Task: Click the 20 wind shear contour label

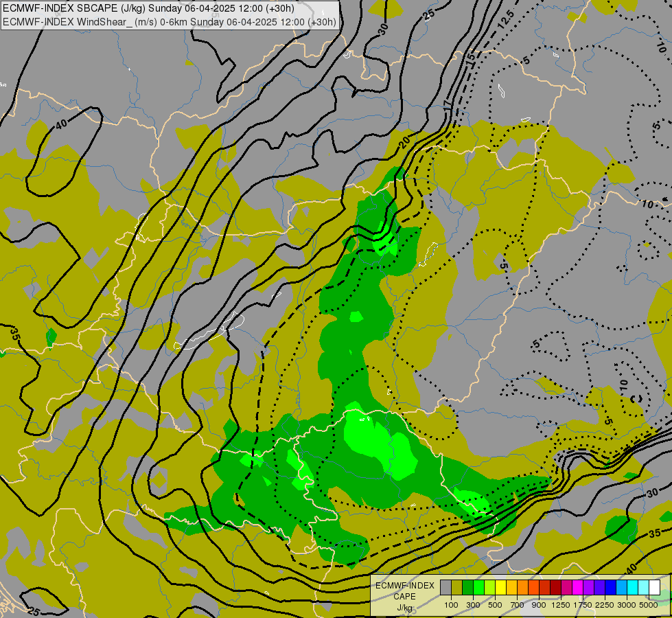Action: tap(404, 142)
